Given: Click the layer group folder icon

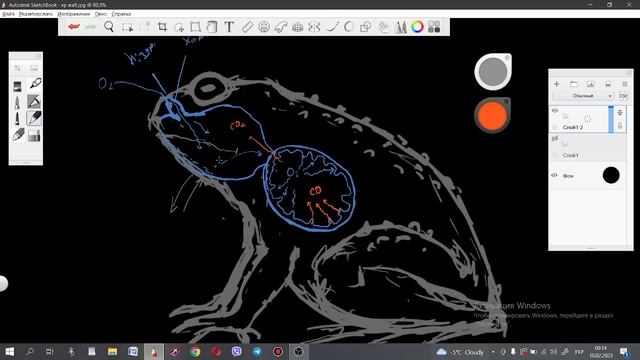Looking at the screenshot, I should [x=573, y=84].
